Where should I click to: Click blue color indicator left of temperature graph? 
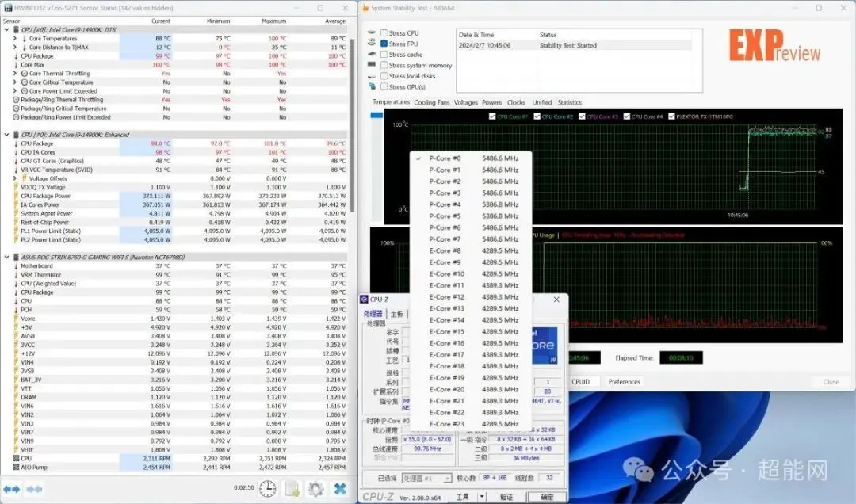376,115
